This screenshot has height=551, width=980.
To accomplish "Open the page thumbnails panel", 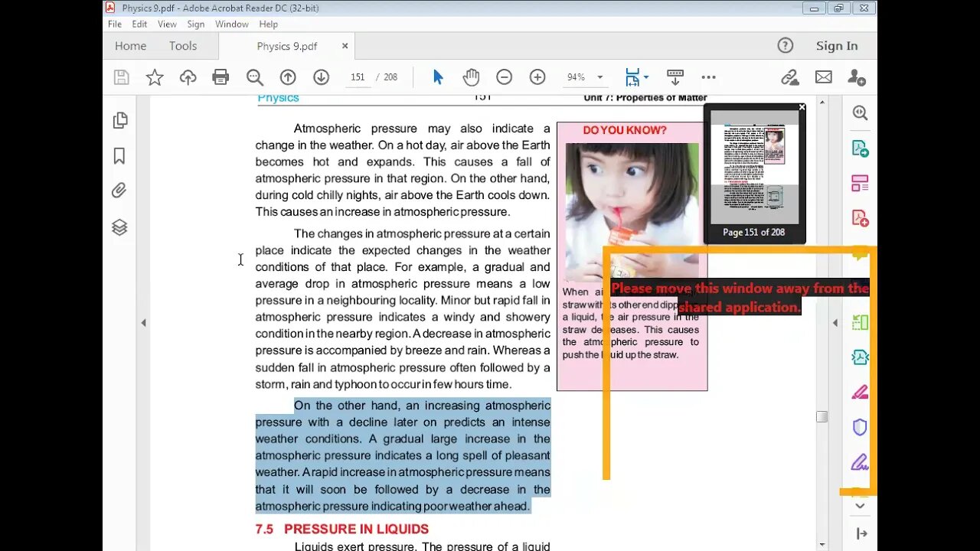I will 119,120.
